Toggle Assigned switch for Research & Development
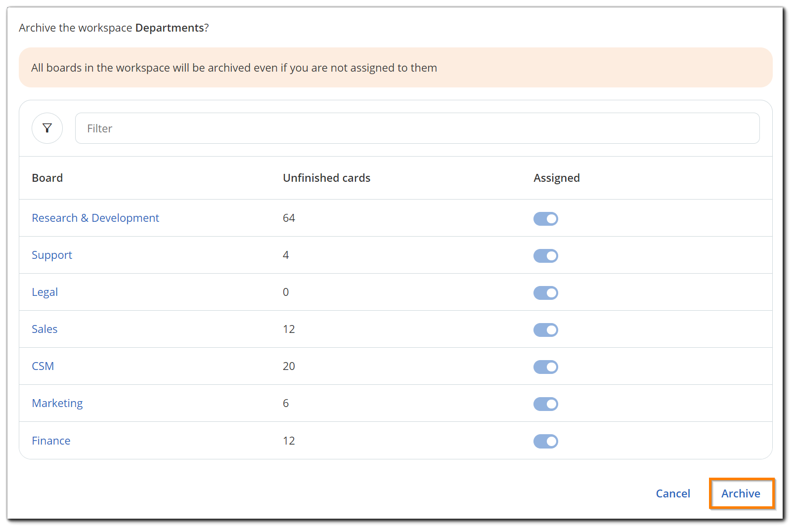Viewport: 796px width, 532px height. 545,219
